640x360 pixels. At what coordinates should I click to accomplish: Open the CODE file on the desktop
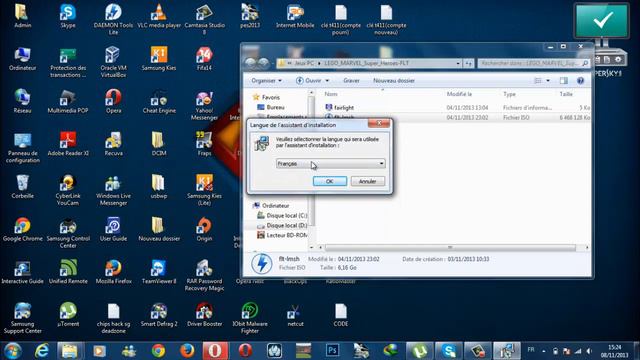(x=340, y=315)
